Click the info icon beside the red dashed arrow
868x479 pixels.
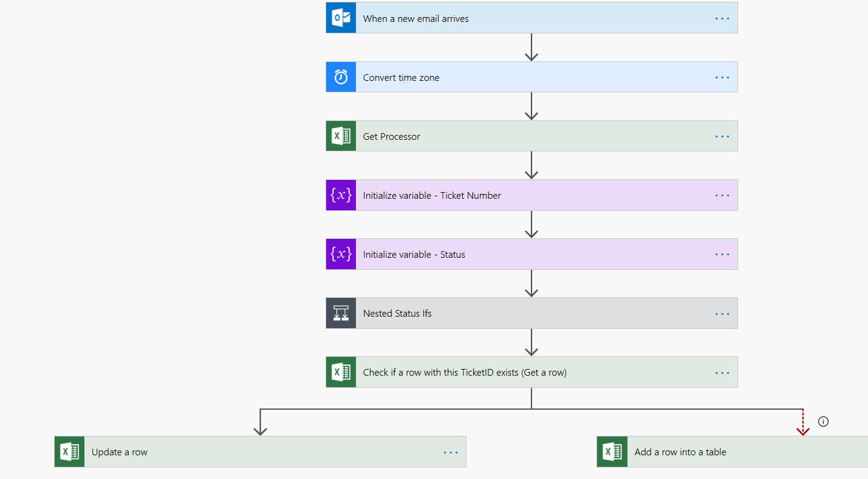tap(823, 421)
